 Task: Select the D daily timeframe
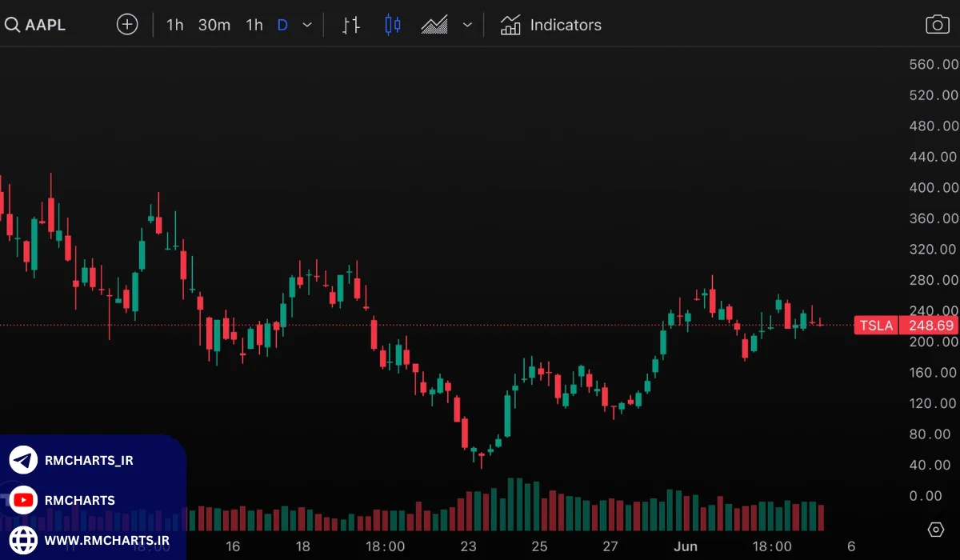click(282, 25)
